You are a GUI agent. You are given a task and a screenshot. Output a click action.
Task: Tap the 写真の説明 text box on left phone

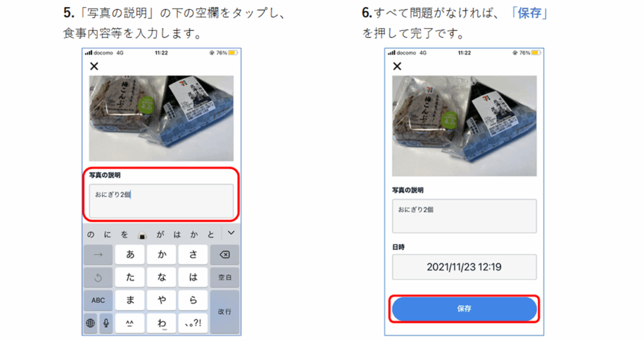click(x=161, y=201)
